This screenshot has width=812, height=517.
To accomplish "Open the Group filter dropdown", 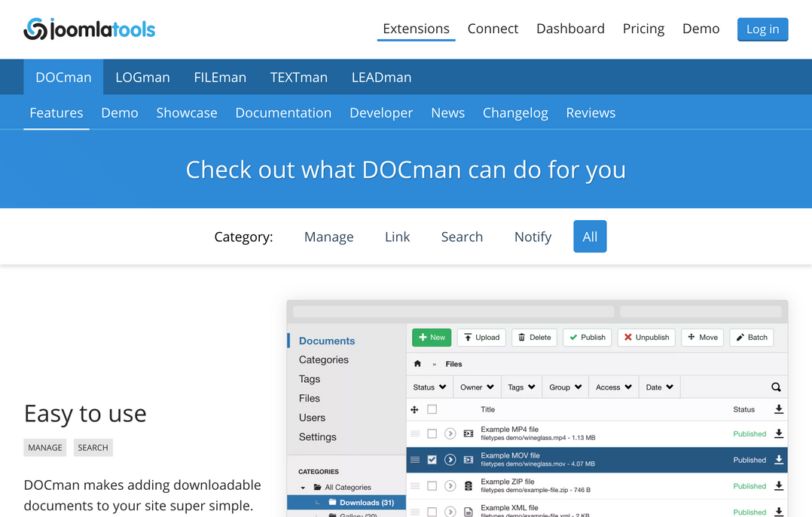I will (x=566, y=387).
